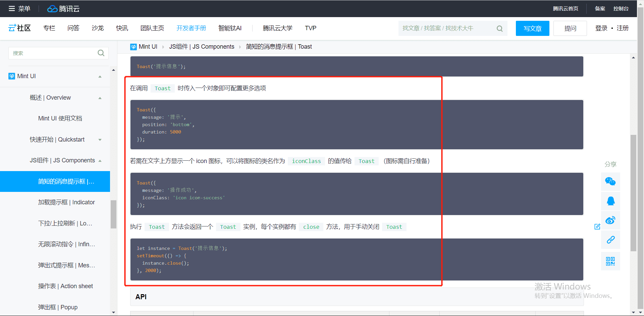644x316 pixels.
Task: Click the Mint UI icon in breadcrumb
Action: (133, 47)
